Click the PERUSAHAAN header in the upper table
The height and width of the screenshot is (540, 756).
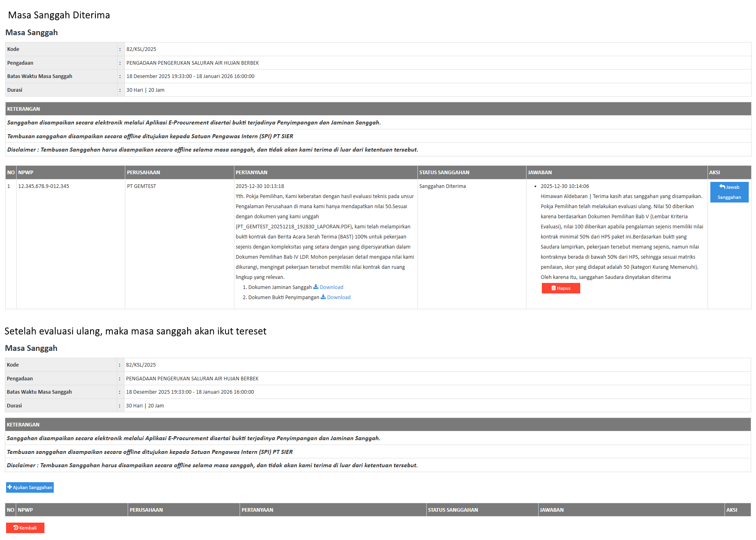point(143,173)
